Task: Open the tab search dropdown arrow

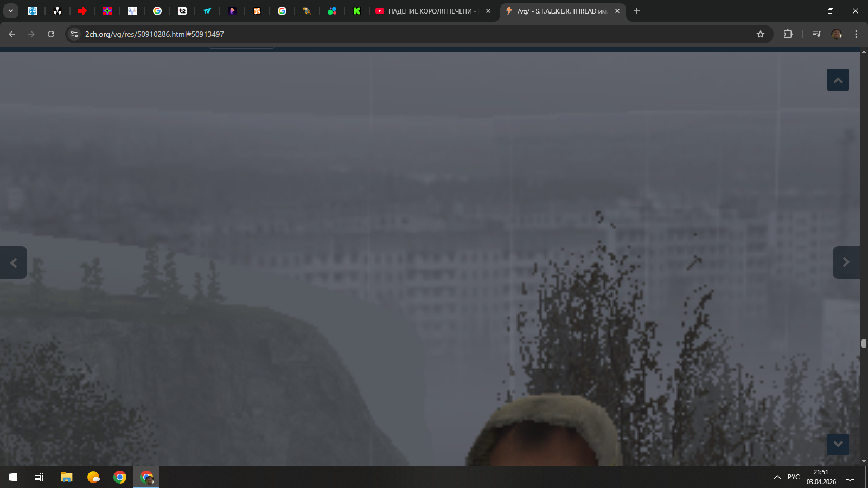Action: [x=11, y=11]
